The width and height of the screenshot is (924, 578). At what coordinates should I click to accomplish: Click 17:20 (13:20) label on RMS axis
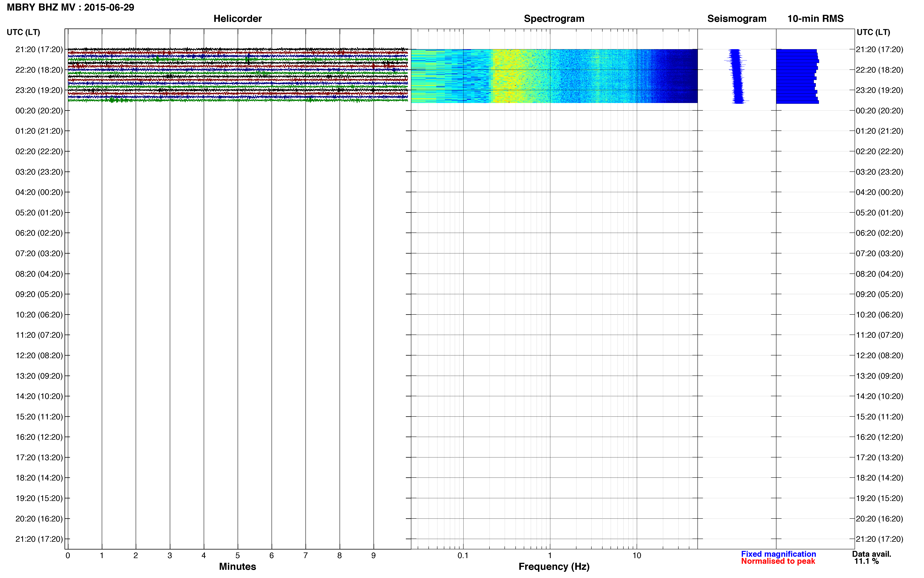click(x=879, y=458)
